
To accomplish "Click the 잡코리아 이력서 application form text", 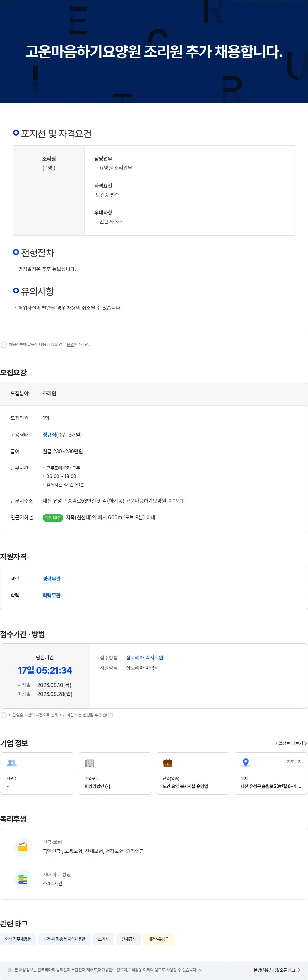I will (x=142, y=667).
